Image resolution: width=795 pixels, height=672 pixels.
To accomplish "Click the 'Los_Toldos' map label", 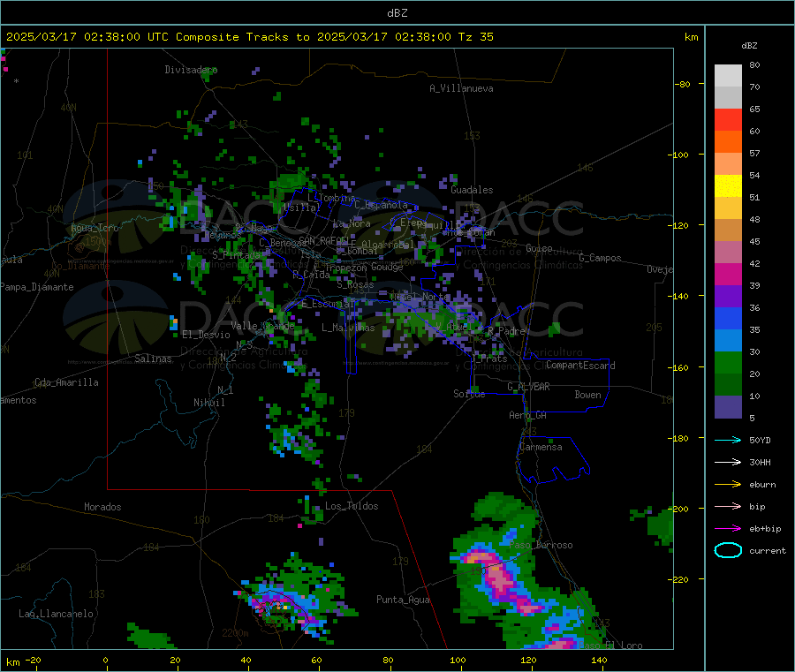I will [352, 506].
